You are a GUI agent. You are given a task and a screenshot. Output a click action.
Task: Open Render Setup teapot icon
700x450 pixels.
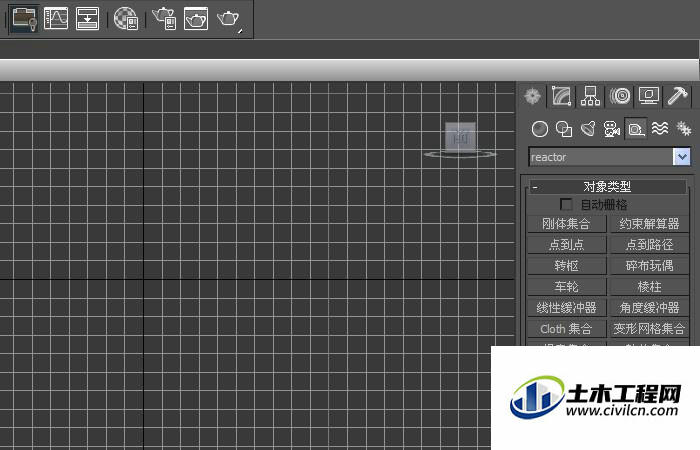[164, 19]
